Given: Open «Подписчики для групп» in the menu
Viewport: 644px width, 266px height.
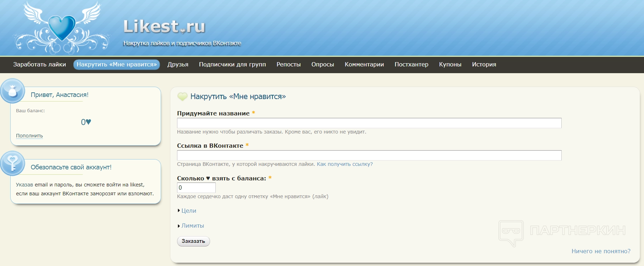Looking at the screenshot, I should (x=232, y=64).
